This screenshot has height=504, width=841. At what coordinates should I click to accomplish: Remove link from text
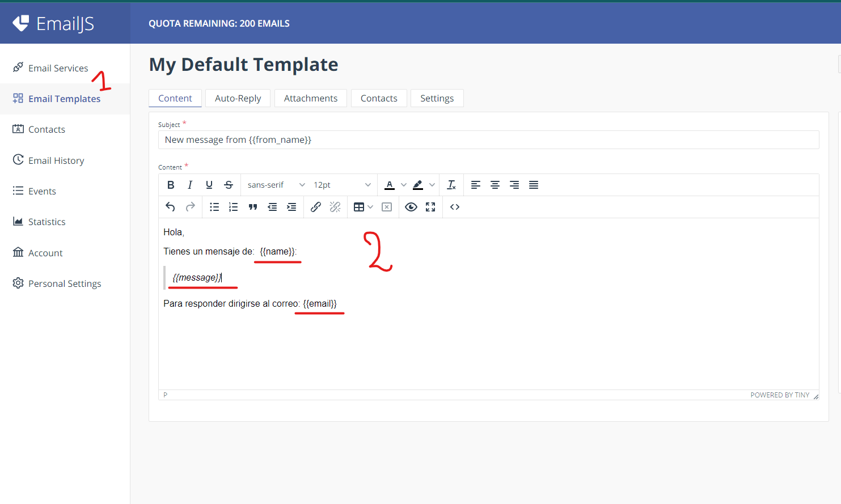coord(335,207)
